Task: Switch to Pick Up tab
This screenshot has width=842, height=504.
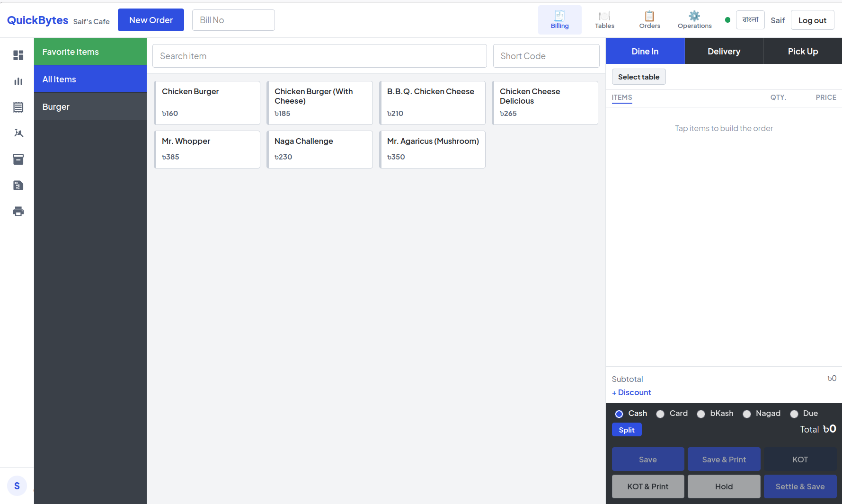Action: point(803,51)
